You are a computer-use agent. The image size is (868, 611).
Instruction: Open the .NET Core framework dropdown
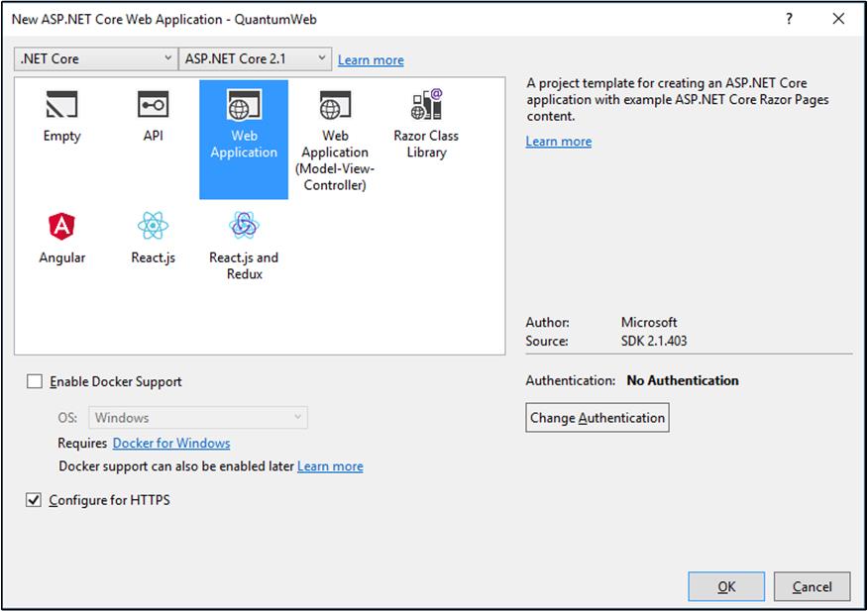(x=96, y=58)
